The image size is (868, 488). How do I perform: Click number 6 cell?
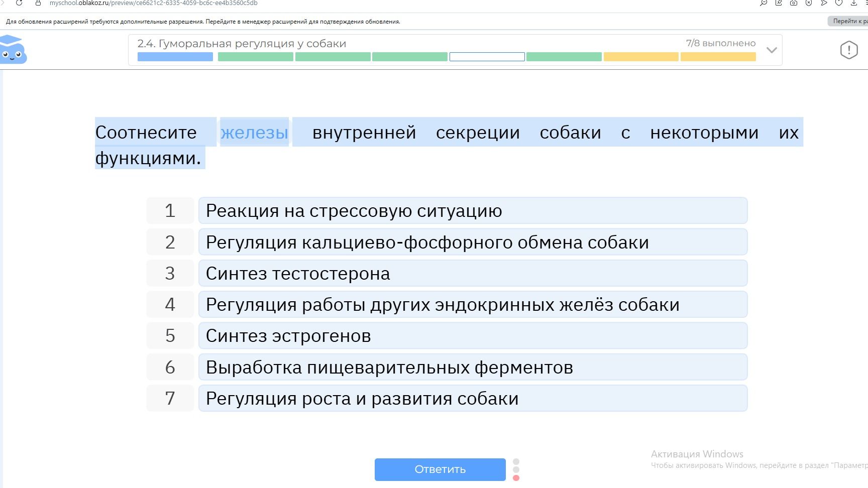coord(170,367)
